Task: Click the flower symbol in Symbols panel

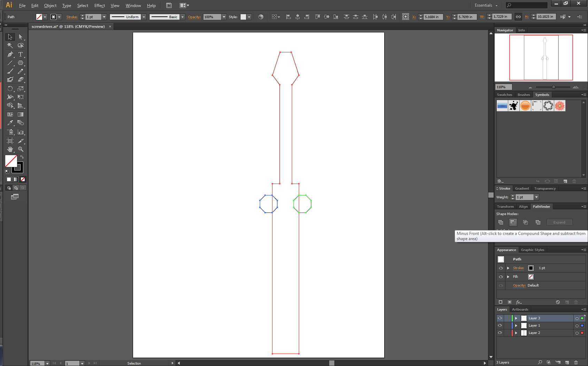Action: 559,106
